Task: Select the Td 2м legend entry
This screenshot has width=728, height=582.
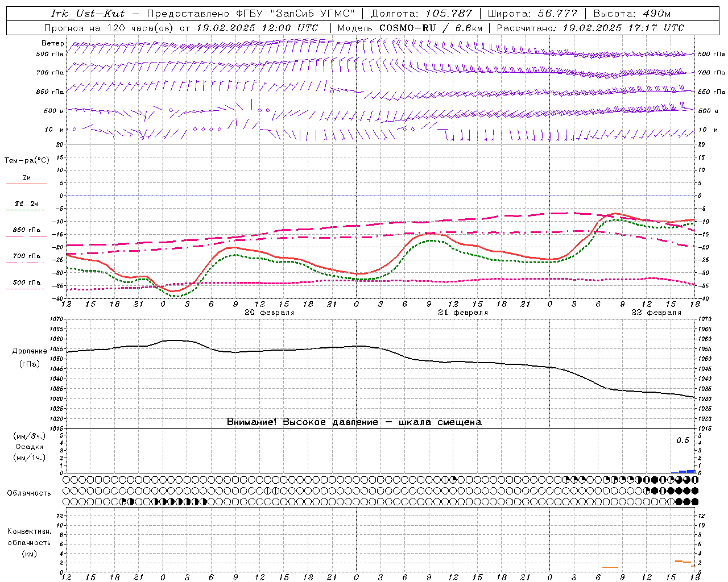Action: click(x=26, y=203)
